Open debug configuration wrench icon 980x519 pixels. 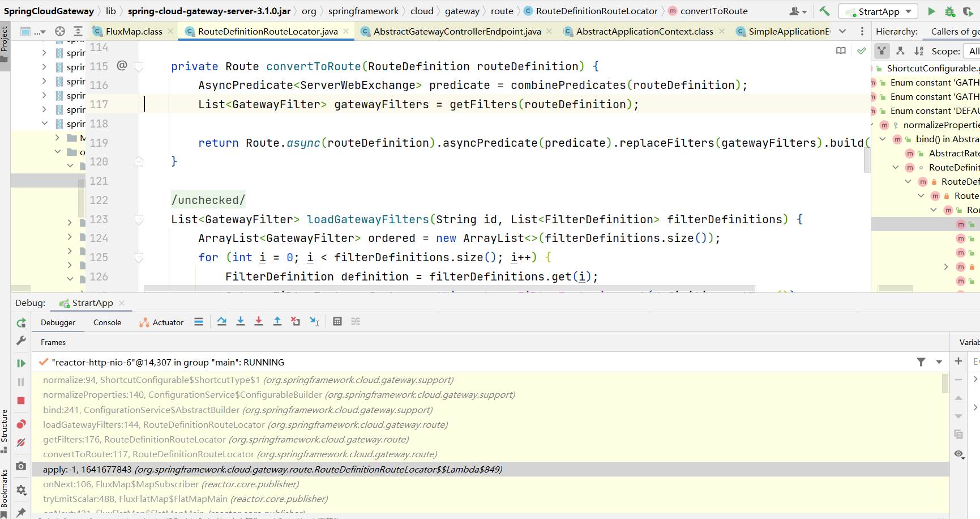tap(21, 341)
